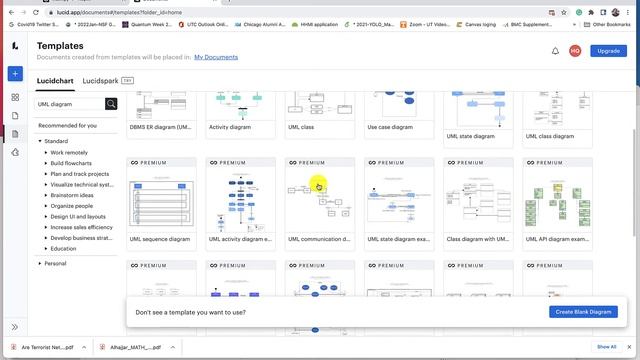The image size is (640, 360).
Task: Open the Alhajjar_MATH pdf download
Action: pos(131,347)
